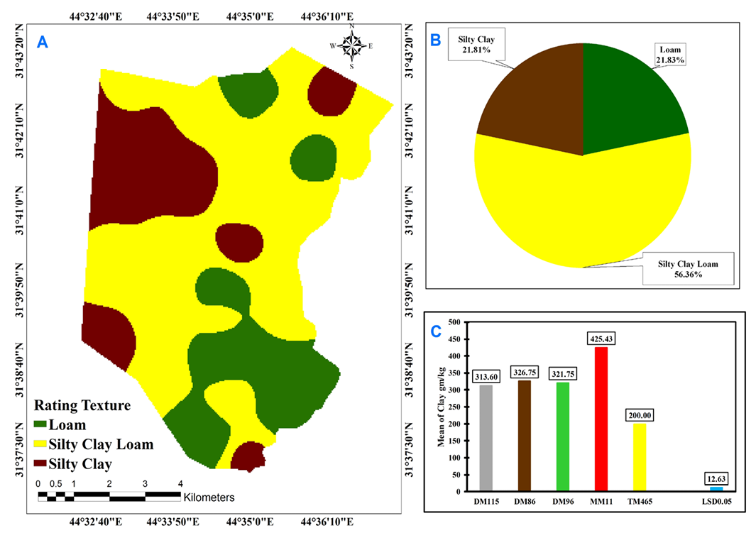Click the '326.75' bar value label
This screenshot has height=533, width=756.
point(525,373)
